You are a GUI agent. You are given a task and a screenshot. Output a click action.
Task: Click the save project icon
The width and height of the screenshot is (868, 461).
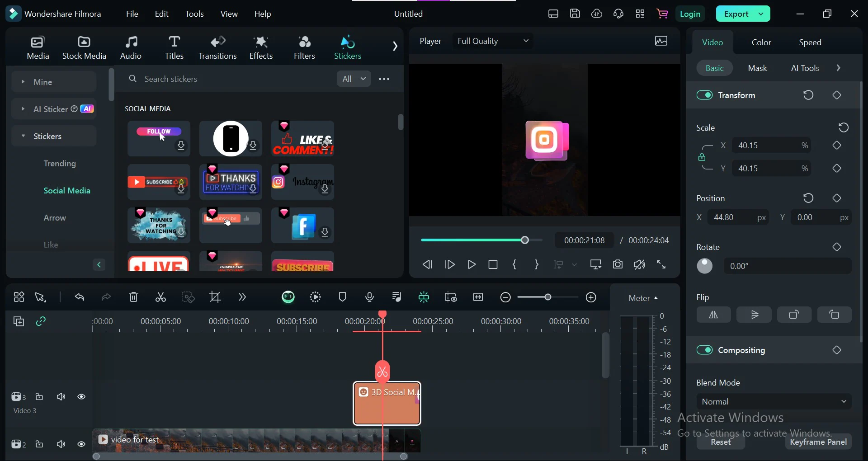pos(575,14)
